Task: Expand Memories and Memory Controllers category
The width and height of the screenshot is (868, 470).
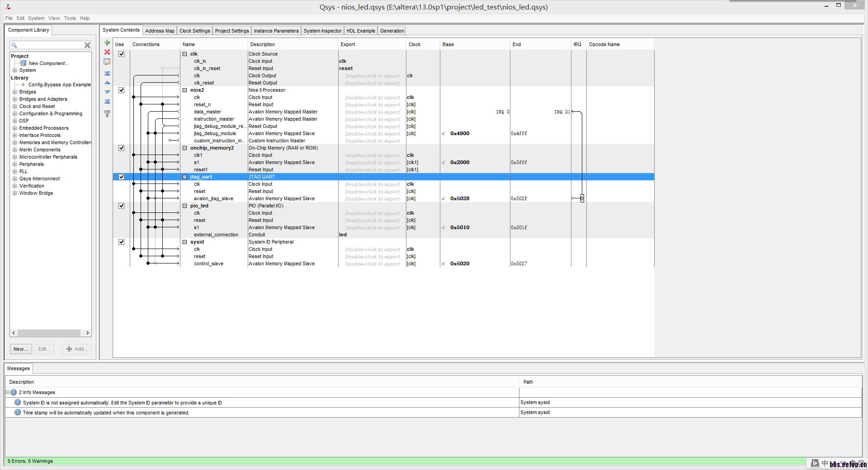Action: 15,142
